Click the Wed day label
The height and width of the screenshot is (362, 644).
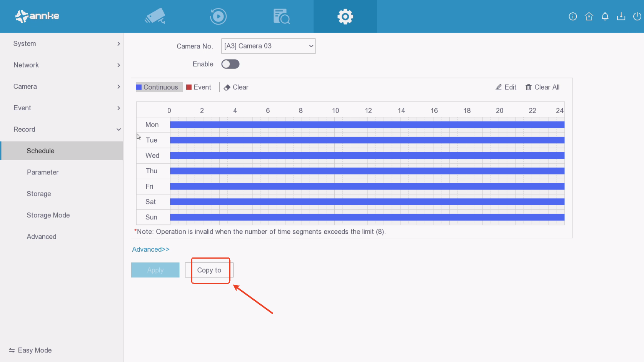tap(152, 155)
